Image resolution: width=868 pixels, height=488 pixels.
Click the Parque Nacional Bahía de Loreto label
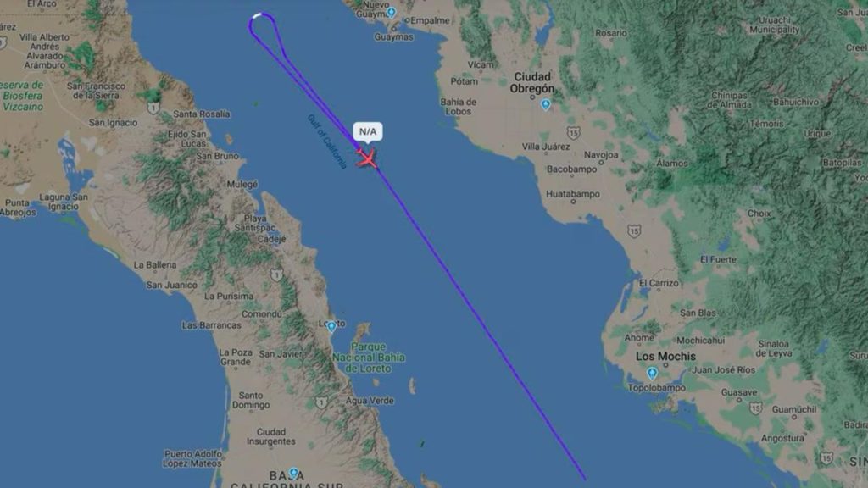point(369,358)
